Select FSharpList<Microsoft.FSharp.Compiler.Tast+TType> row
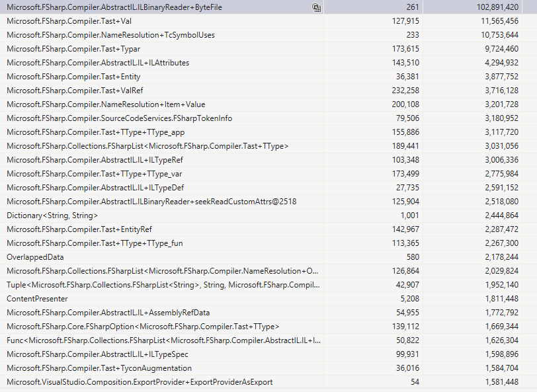 point(268,146)
